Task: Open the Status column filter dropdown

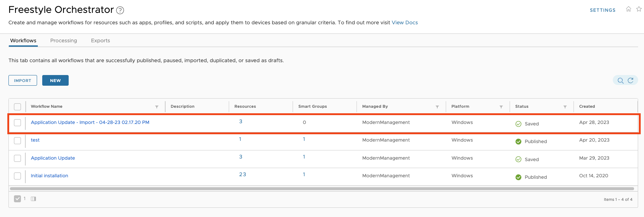Action: tap(565, 107)
